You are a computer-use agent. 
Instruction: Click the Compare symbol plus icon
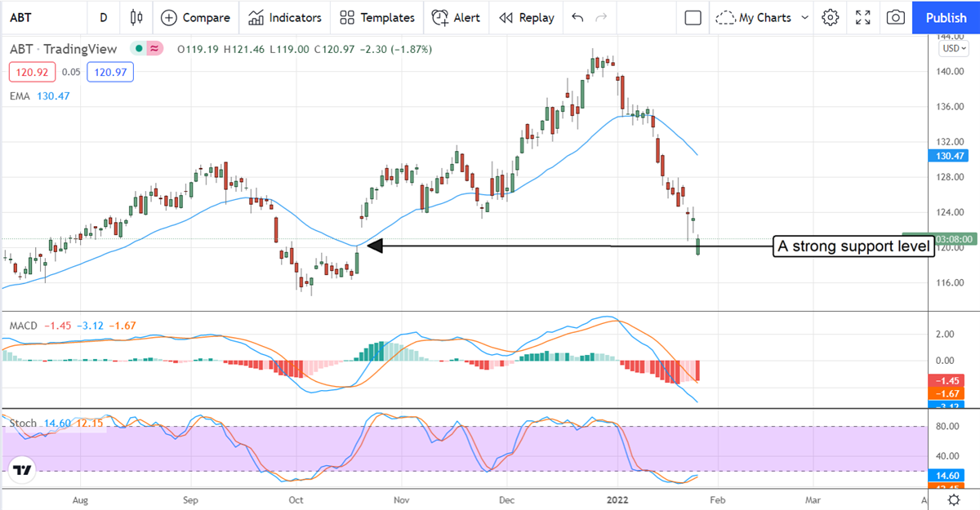[x=169, y=17]
